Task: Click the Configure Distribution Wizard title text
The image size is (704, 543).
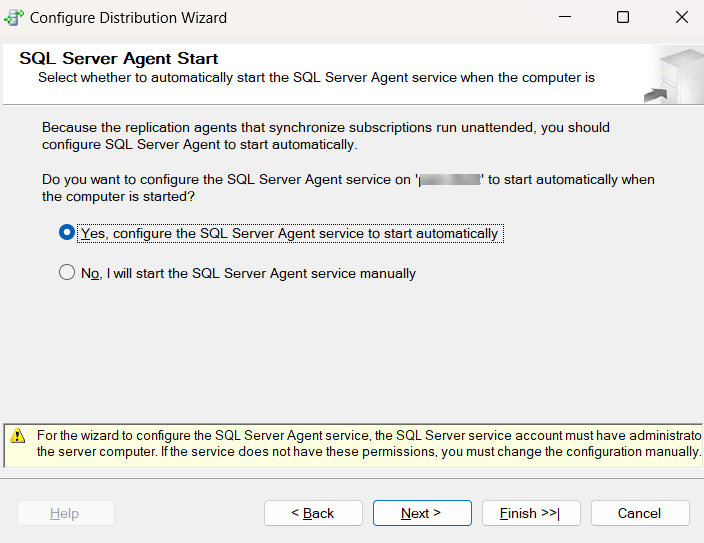Action: tap(128, 17)
